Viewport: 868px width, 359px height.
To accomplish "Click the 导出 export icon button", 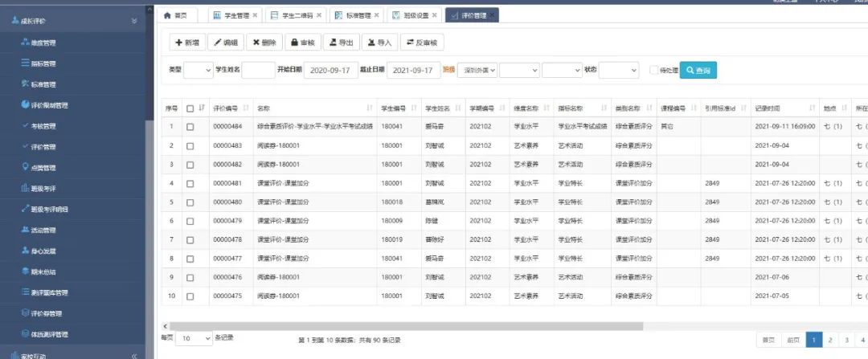I will (x=339, y=43).
